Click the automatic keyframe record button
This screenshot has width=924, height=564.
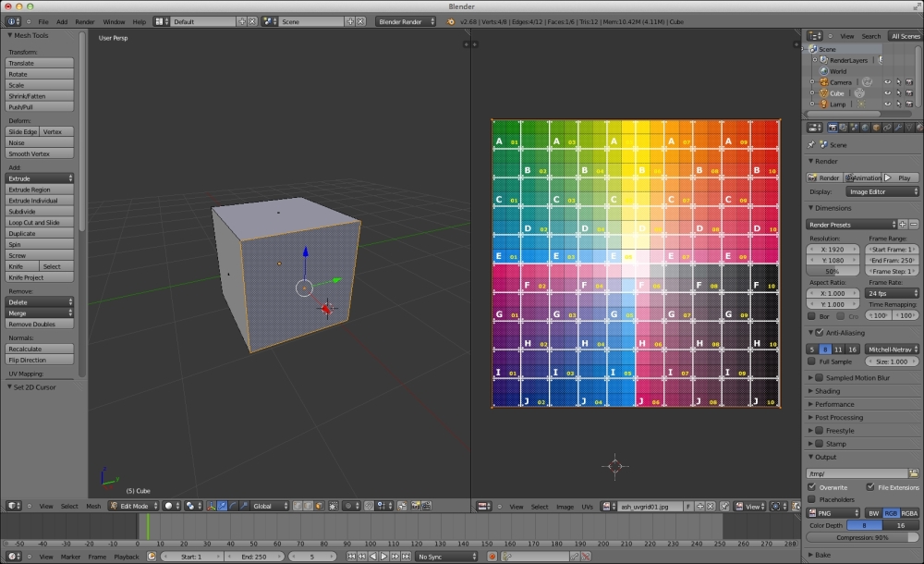click(x=492, y=557)
